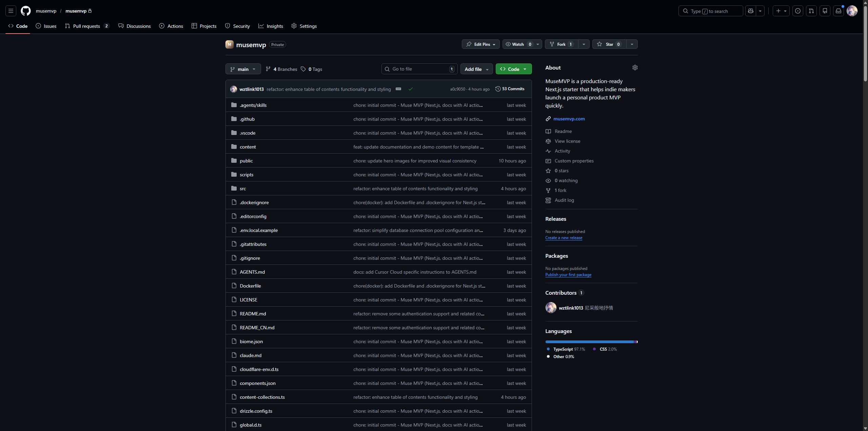Open notifications inbox icon
The width and height of the screenshot is (868, 431).
[839, 11]
